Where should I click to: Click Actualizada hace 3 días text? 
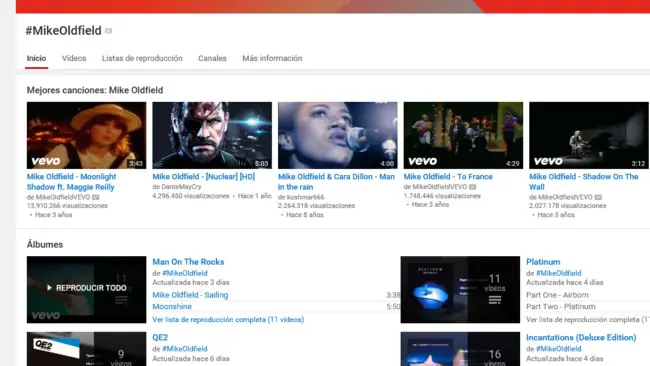191,283
